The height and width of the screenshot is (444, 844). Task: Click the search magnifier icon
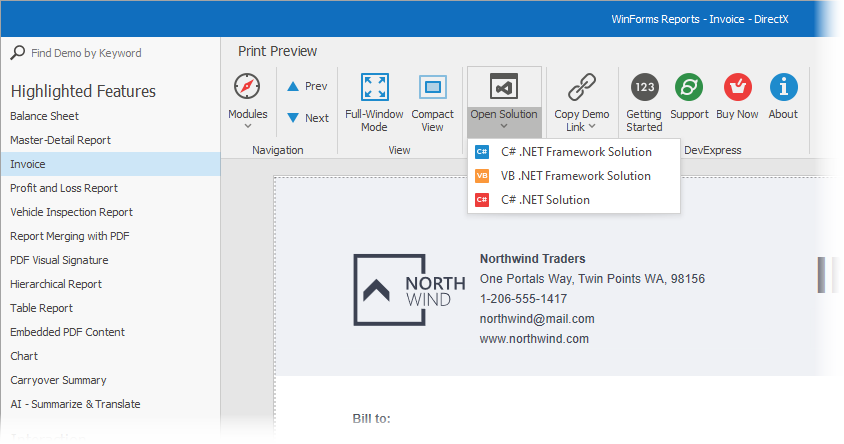(18, 53)
